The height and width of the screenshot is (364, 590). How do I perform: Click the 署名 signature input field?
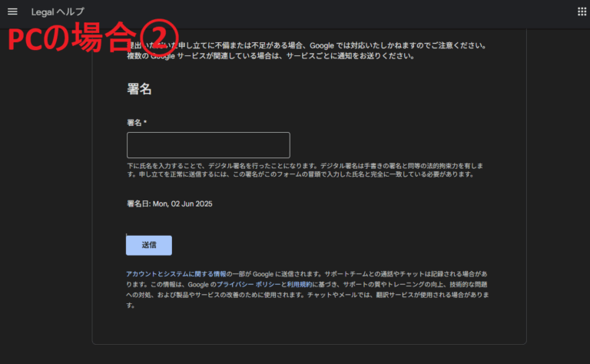207,145
